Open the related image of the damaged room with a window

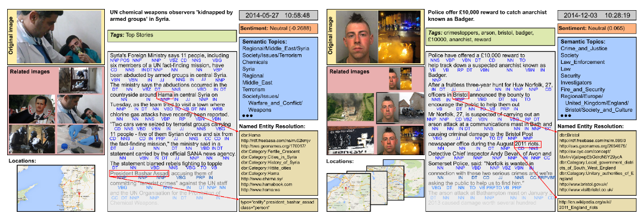80,80
